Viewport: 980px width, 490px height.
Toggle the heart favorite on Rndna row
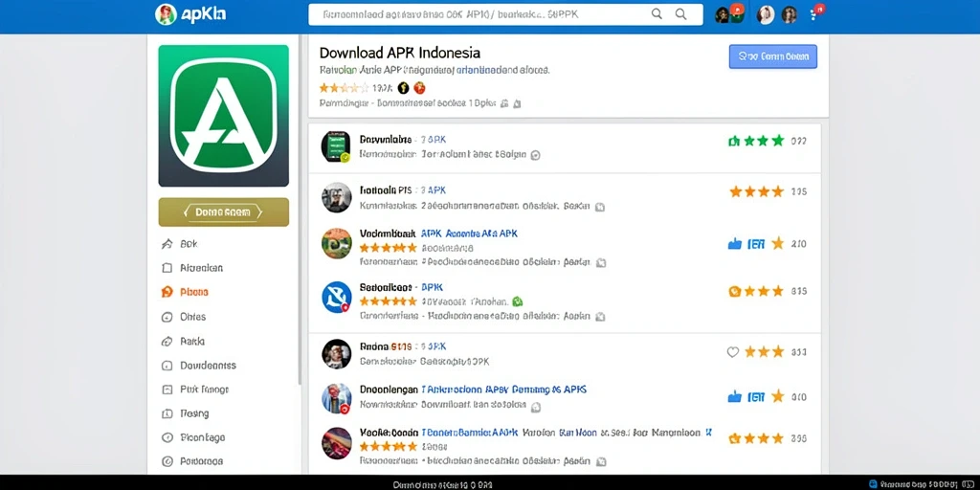(x=732, y=352)
